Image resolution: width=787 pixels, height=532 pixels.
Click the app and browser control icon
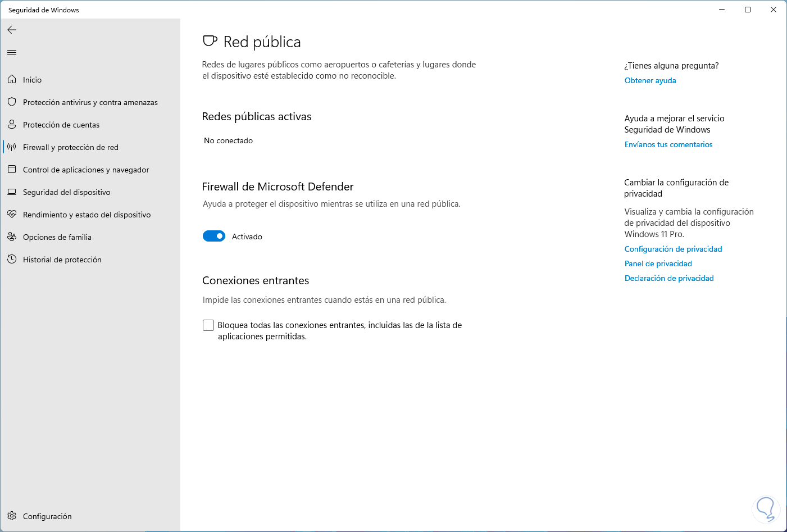(12, 170)
